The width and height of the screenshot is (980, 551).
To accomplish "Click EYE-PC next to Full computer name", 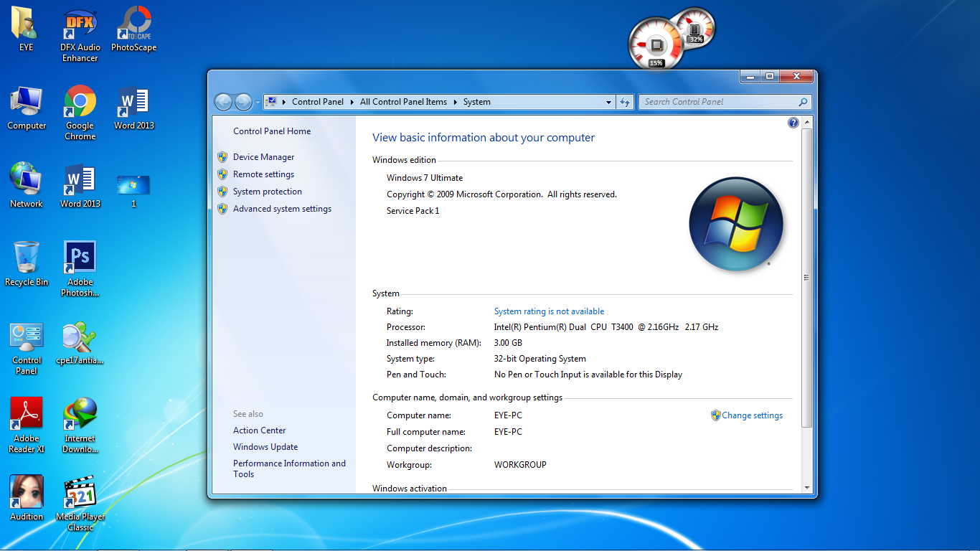I will pyautogui.click(x=508, y=432).
